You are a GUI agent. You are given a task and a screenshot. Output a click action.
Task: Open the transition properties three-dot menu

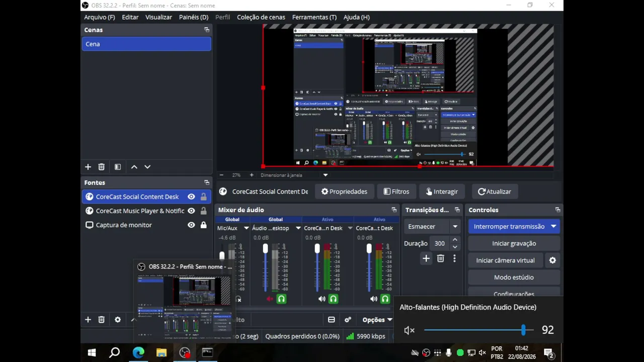coord(454,258)
